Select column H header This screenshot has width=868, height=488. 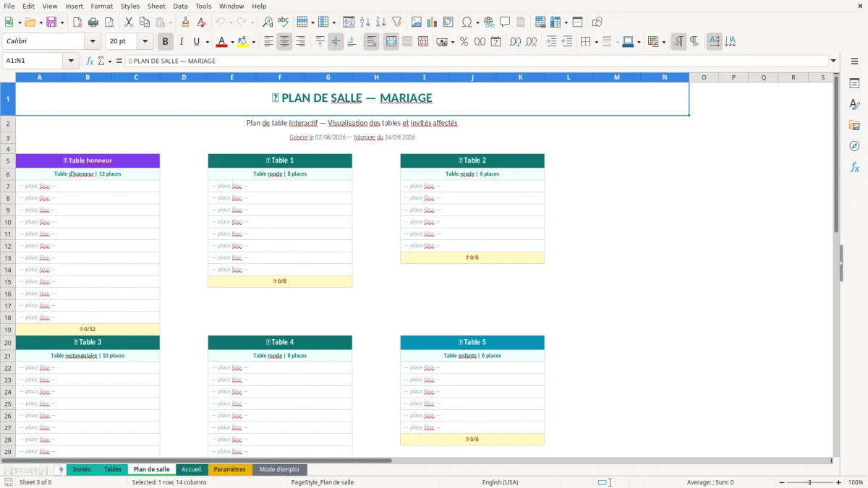click(x=376, y=77)
